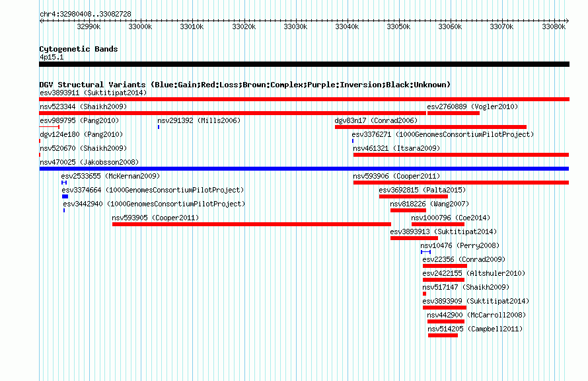Viewport: 588px width, 381px height.
Task: Click the blue block under esv3374664
Action: click(x=65, y=196)
